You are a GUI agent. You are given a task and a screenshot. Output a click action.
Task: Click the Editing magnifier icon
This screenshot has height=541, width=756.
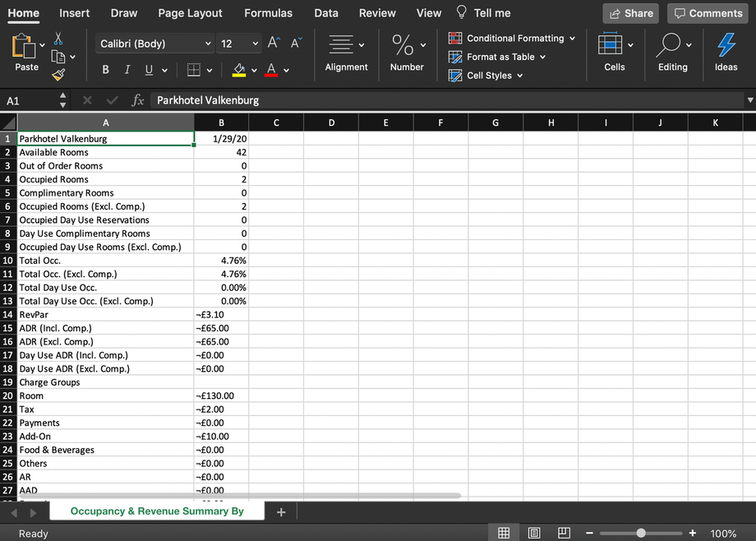tap(668, 44)
